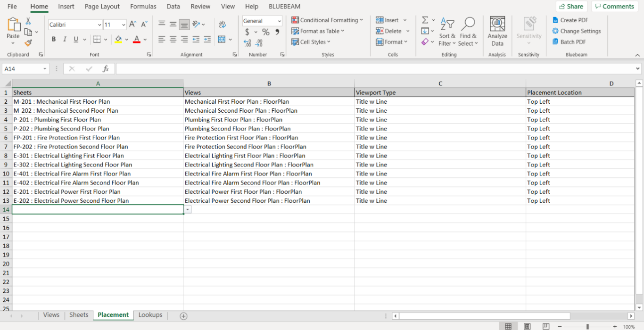Click the Cut scissors icon

[28, 21]
